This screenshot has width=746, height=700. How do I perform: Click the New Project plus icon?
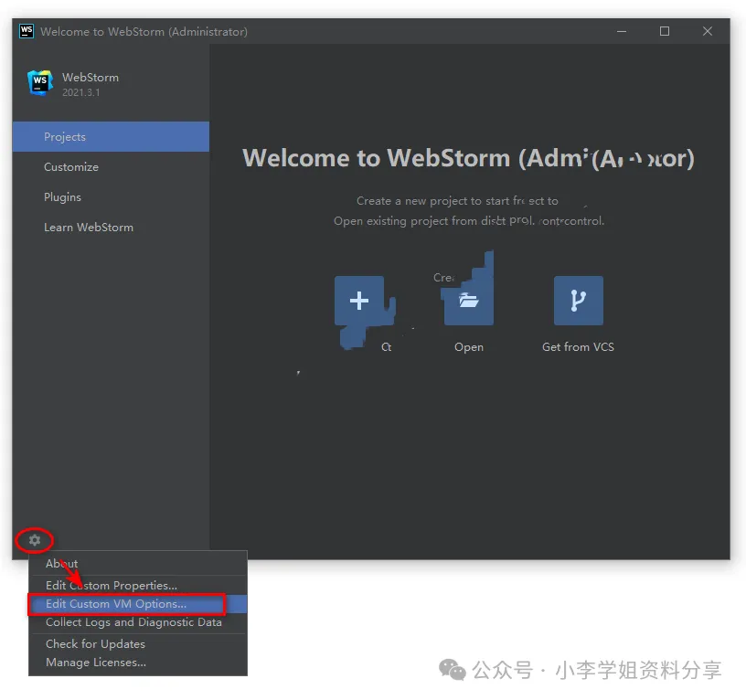pos(359,301)
